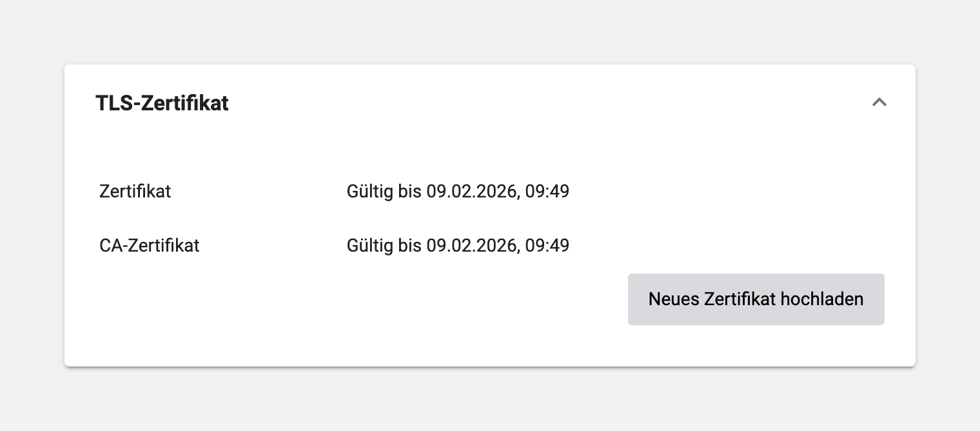Click the CA-Zertifikat label
This screenshot has width=980, height=431.
[x=149, y=245]
